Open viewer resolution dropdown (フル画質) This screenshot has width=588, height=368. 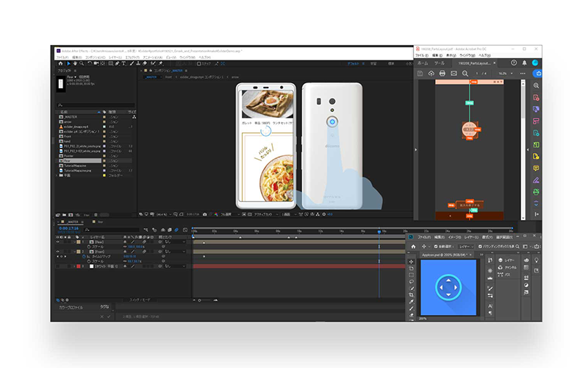[x=229, y=214]
